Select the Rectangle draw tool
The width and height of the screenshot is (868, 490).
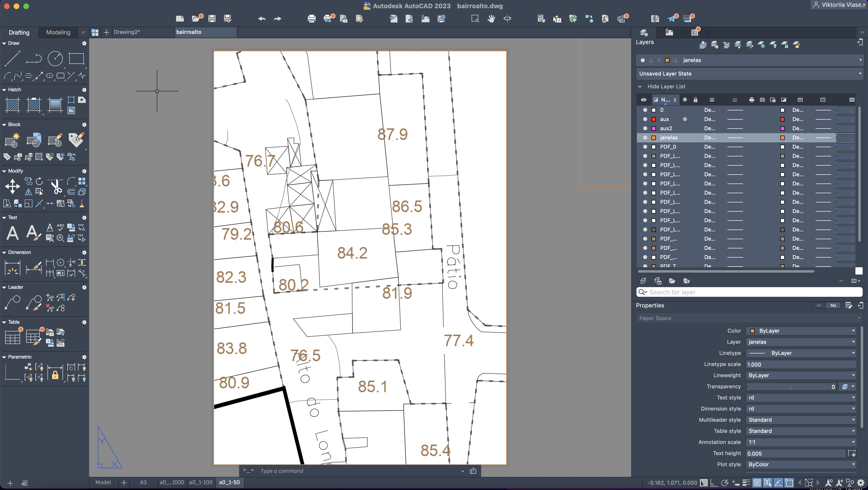pos(76,59)
